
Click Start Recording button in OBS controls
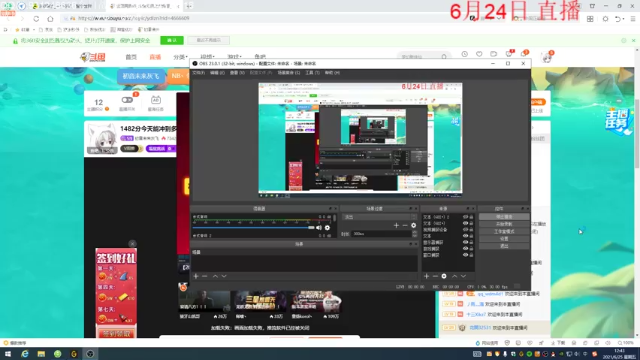(504, 224)
